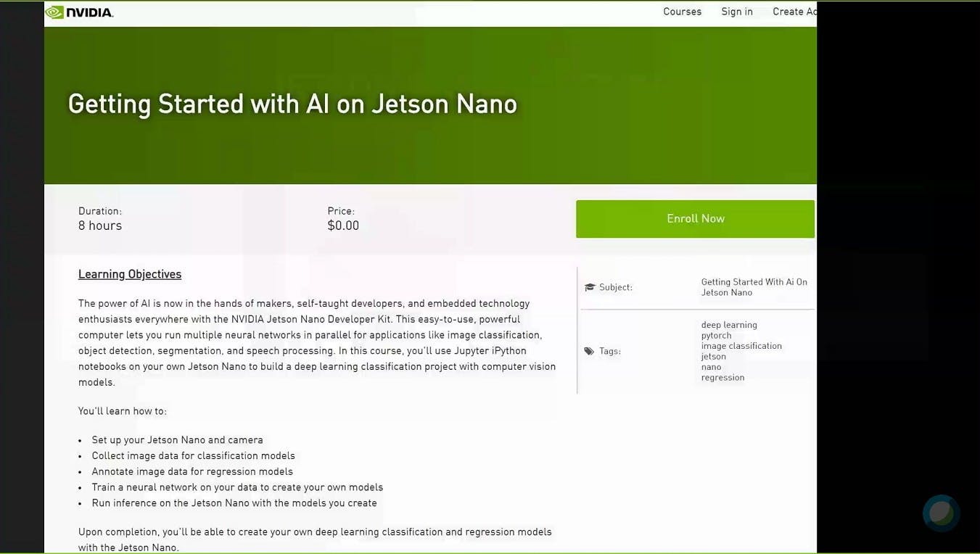Click the bullet Set up your Jetson Nano and camera

[x=177, y=440]
